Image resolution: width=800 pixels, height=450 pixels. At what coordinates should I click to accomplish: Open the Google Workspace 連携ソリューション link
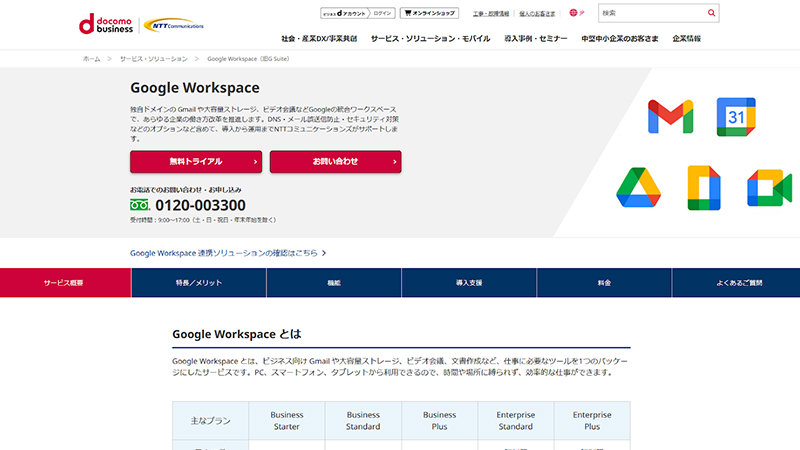click(228, 253)
